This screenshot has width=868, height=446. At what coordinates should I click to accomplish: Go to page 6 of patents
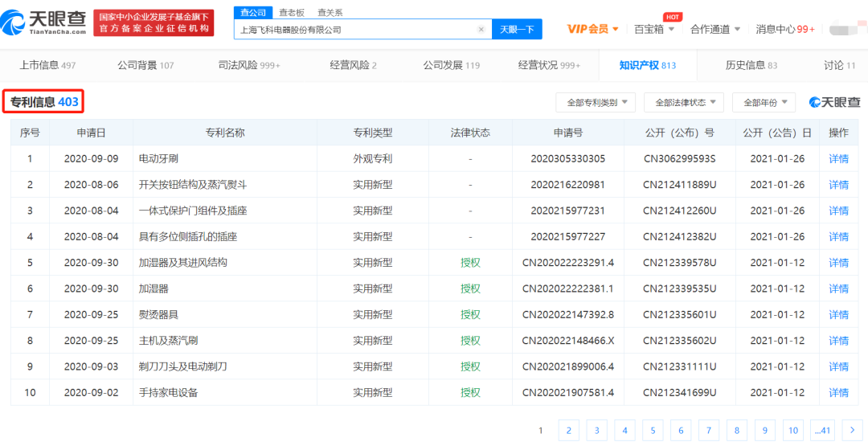(x=681, y=430)
